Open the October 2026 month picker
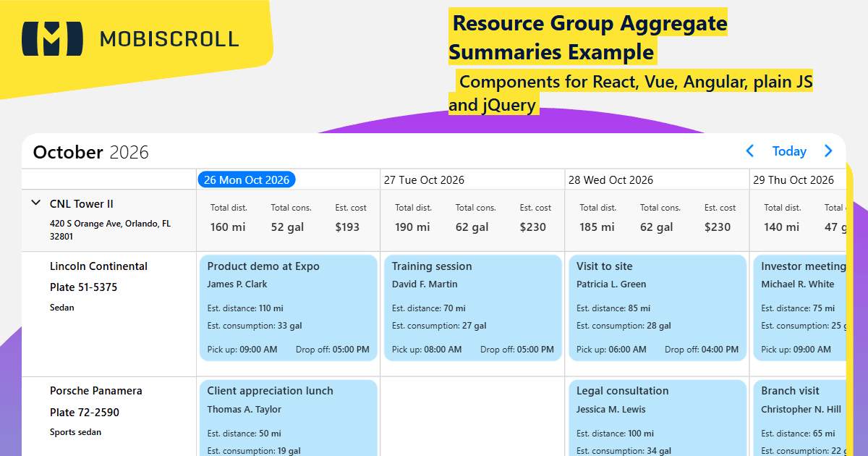 click(91, 152)
